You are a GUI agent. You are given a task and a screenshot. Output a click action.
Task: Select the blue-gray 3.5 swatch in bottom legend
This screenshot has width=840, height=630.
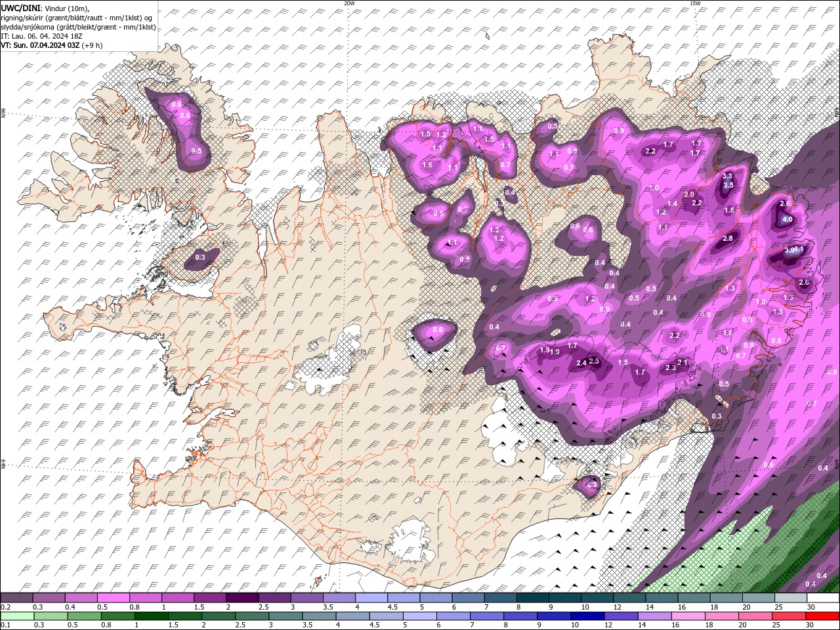point(319,616)
